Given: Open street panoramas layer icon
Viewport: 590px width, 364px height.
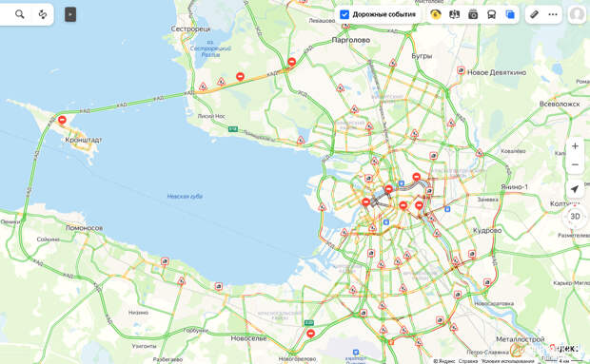Looking at the screenshot, I should coord(454,14).
